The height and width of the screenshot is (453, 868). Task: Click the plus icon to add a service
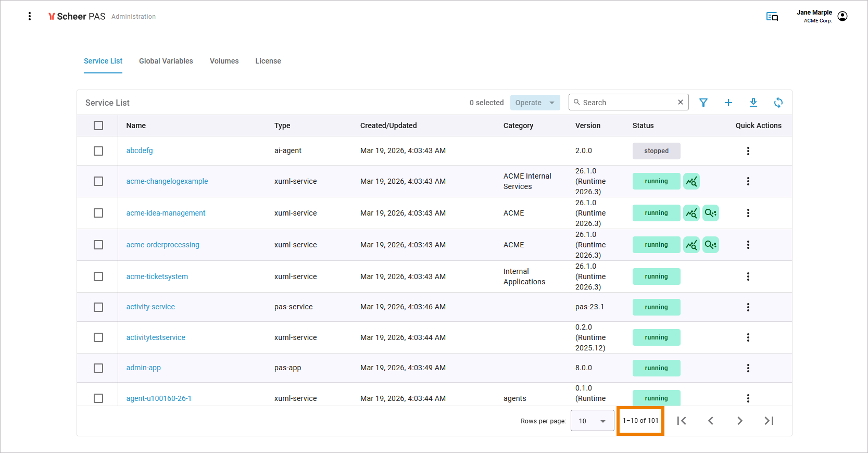coord(728,103)
